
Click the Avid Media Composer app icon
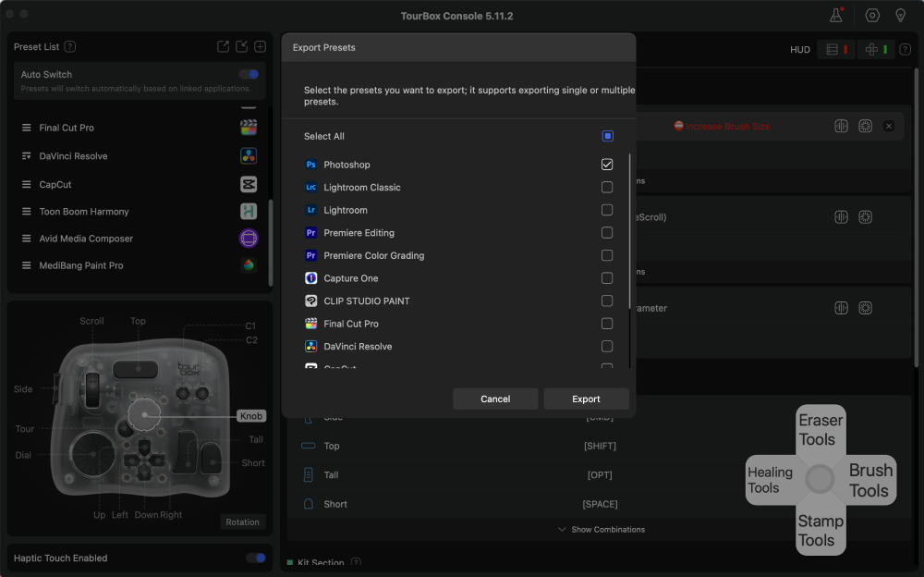[249, 239]
